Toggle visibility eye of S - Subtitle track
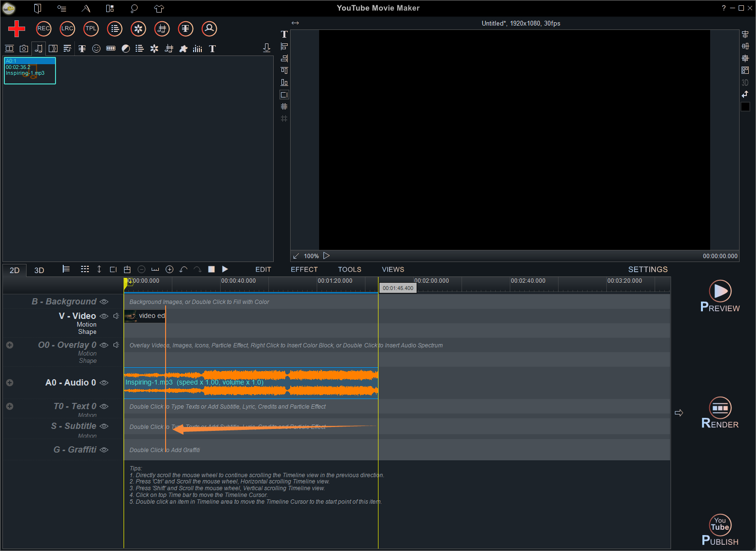Viewport: 756px width, 551px height. coord(104,426)
